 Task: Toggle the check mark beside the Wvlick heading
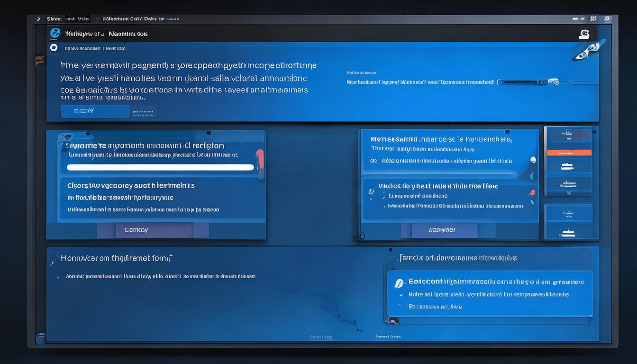(x=371, y=192)
